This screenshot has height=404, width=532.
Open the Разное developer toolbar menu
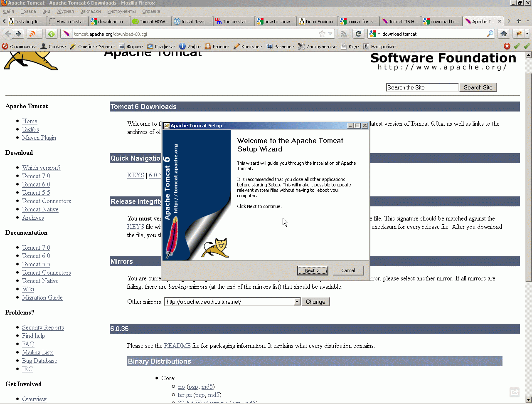tap(217, 46)
